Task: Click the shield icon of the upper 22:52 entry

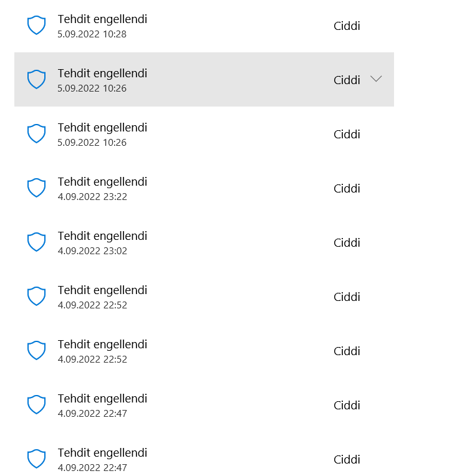Action: [37, 297]
